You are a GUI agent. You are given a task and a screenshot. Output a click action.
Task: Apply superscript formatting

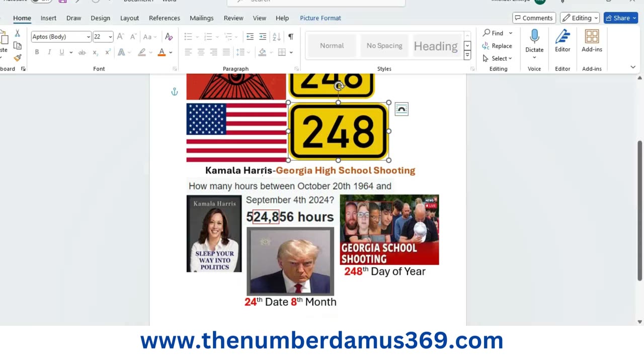108,52
